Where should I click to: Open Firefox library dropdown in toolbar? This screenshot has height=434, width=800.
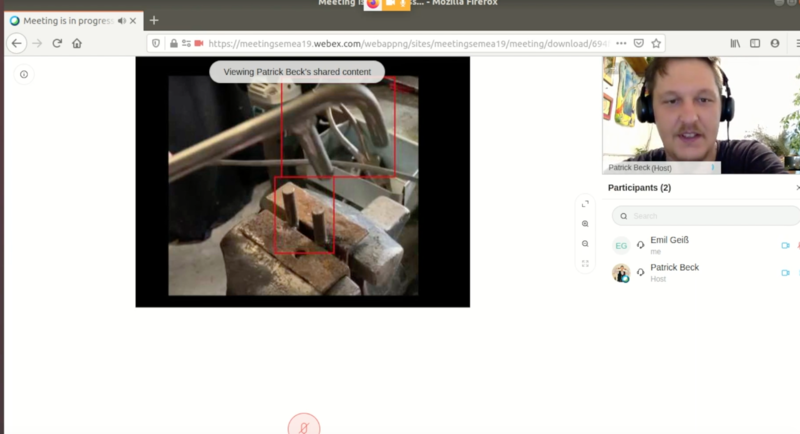(735, 43)
